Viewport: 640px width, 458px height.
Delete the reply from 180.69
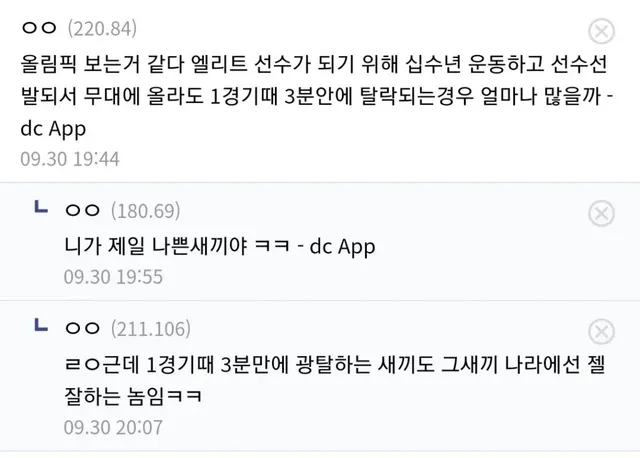(x=601, y=213)
